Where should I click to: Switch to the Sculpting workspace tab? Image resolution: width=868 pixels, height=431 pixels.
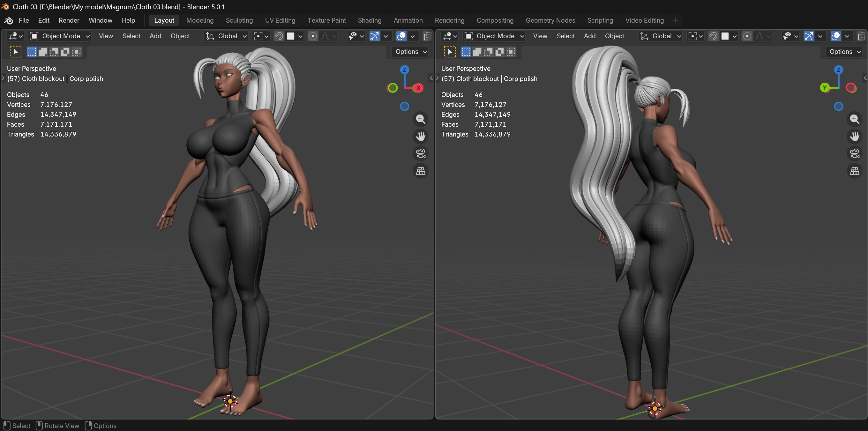point(239,20)
